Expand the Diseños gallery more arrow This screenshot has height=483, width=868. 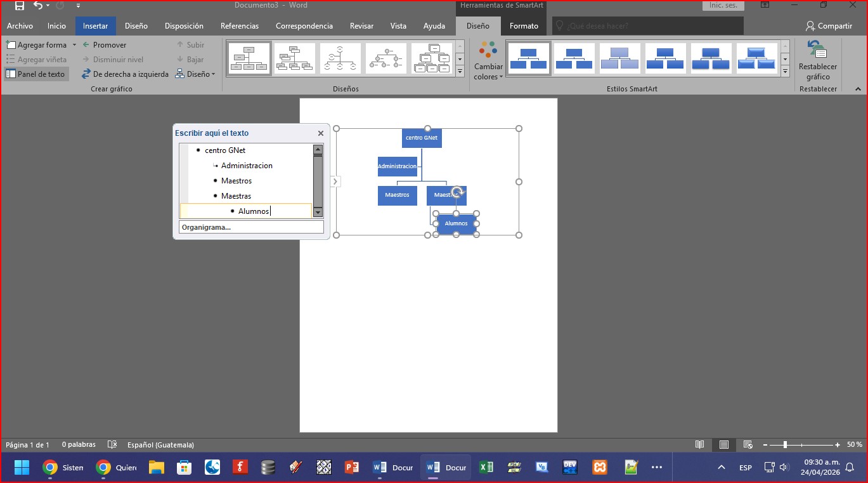pos(460,72)
